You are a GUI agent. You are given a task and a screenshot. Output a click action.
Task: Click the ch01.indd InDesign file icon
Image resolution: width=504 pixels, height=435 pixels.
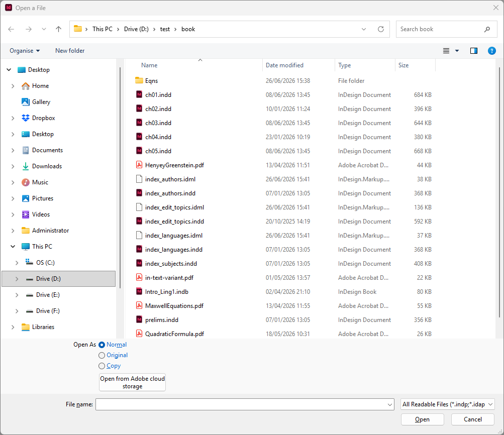[x=139, y=94]
